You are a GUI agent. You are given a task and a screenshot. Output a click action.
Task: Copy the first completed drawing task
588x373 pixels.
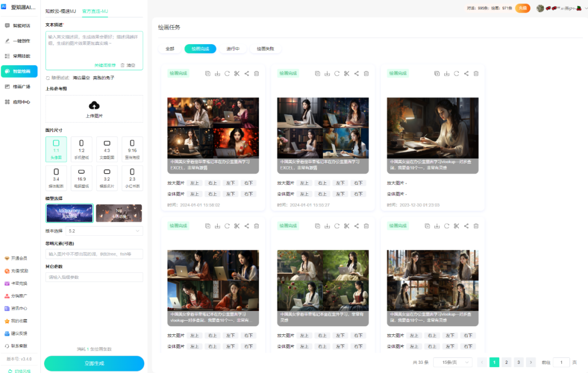tap(208, 73)
